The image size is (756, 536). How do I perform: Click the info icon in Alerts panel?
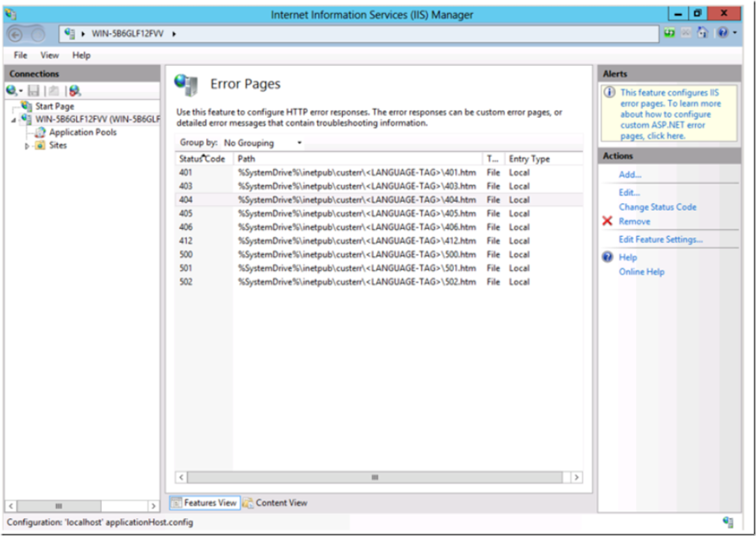[x=610, y=92]
